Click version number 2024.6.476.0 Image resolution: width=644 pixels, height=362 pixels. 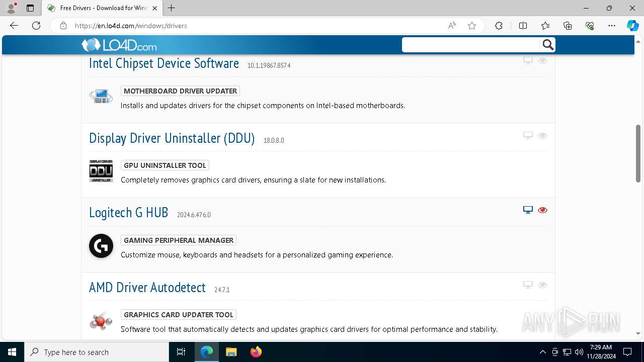click(194, 215)
